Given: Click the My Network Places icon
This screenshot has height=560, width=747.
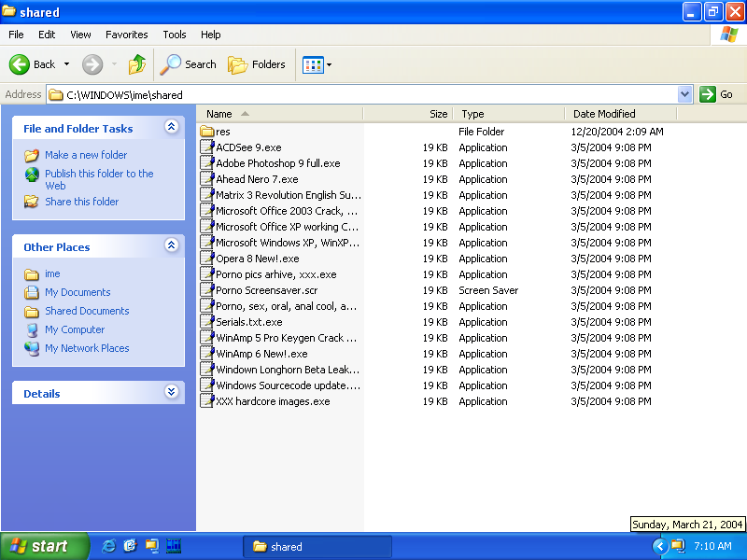Looking at the screenshot, I should click(x=32, y=348).
